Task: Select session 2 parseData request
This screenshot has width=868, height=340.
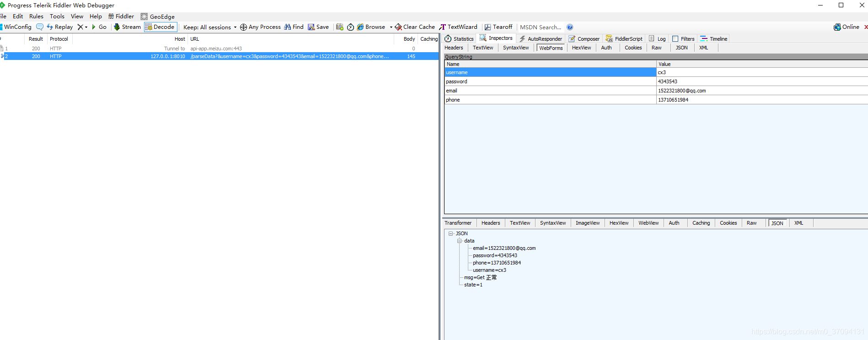Action: click(220, 56)
